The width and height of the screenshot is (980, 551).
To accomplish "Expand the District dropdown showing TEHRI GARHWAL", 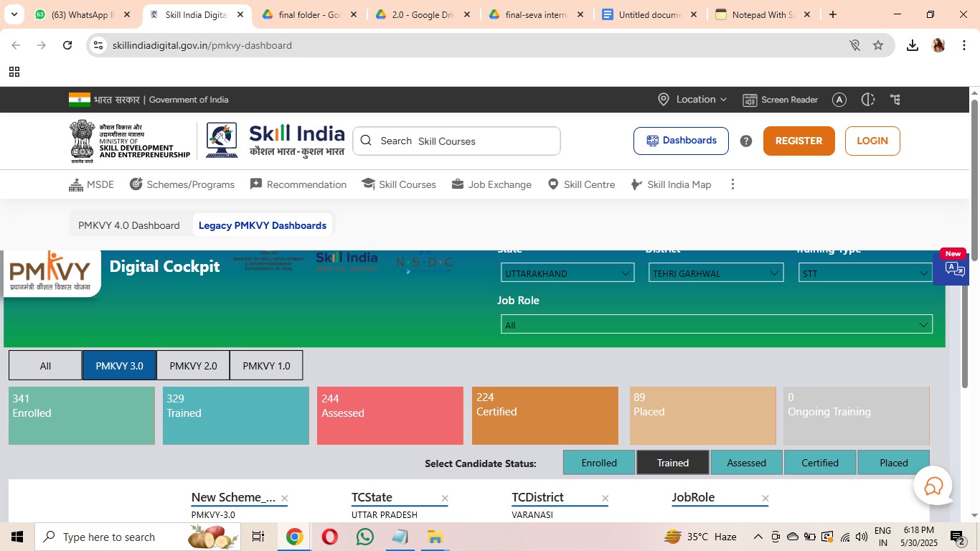I will [x=716, y=273].
